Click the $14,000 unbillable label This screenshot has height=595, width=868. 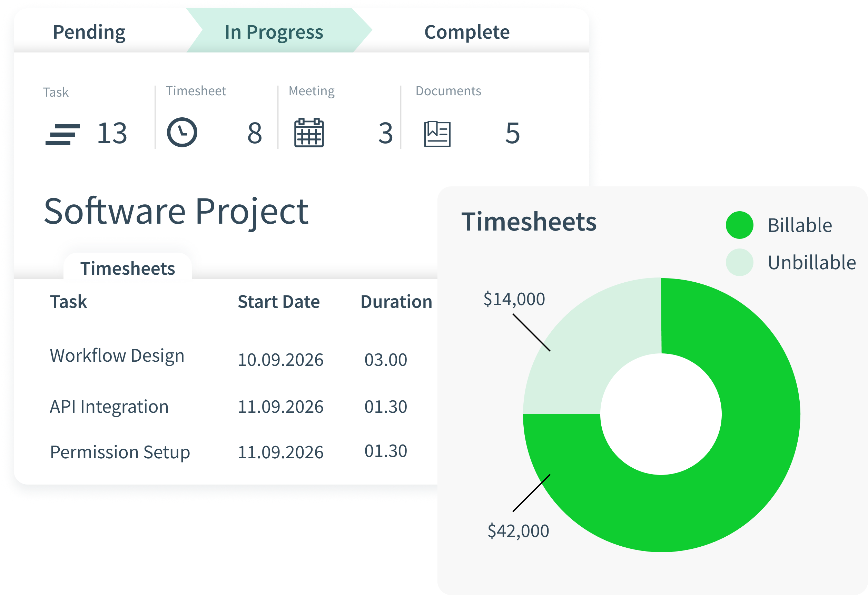[514, 298]
